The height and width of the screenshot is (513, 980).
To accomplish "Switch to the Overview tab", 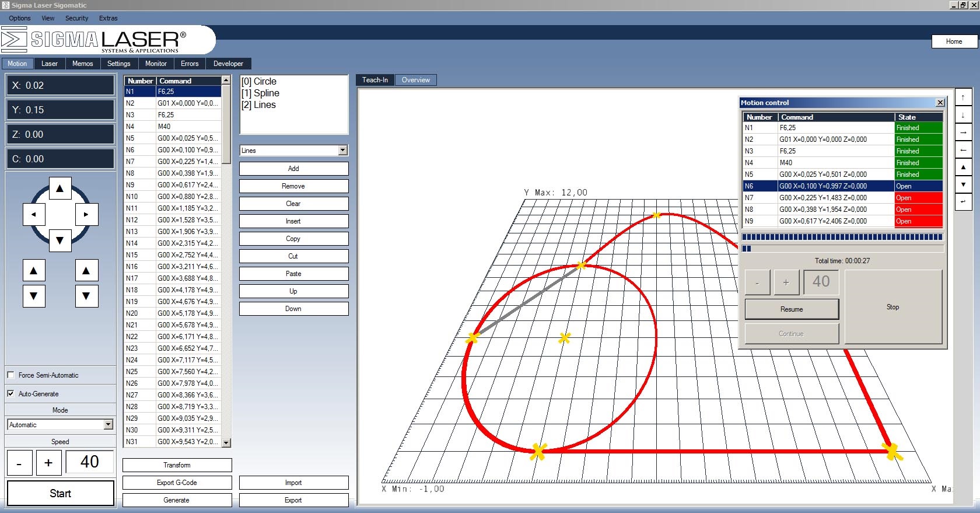I will 415,80.
